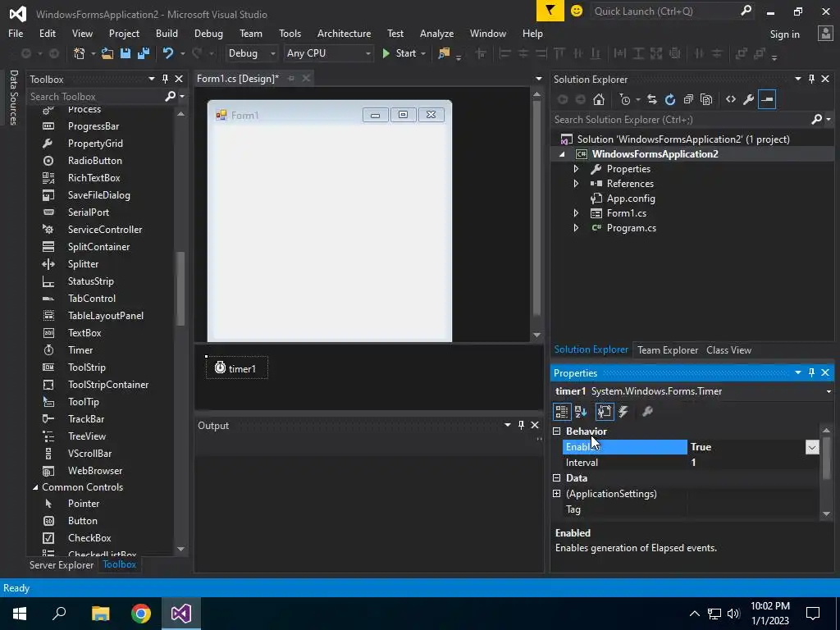The image size is (840, 630).
Task: Click the Sign in link
Action: 784,34
